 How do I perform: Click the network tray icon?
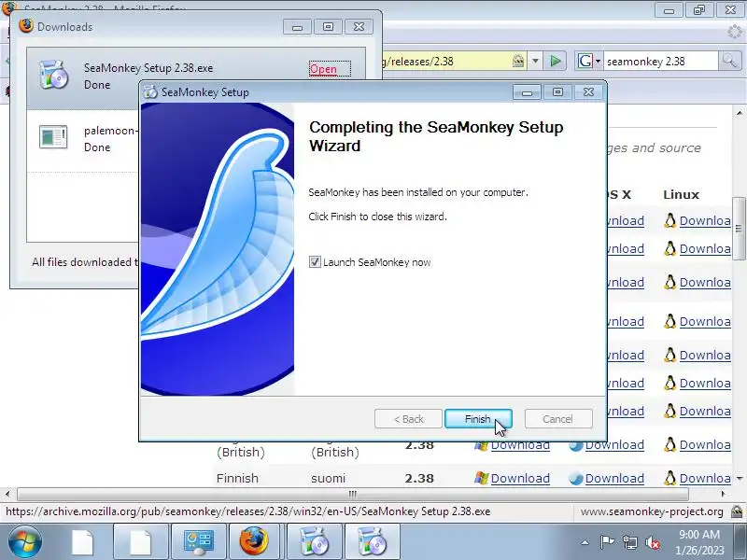coord(629,542)
